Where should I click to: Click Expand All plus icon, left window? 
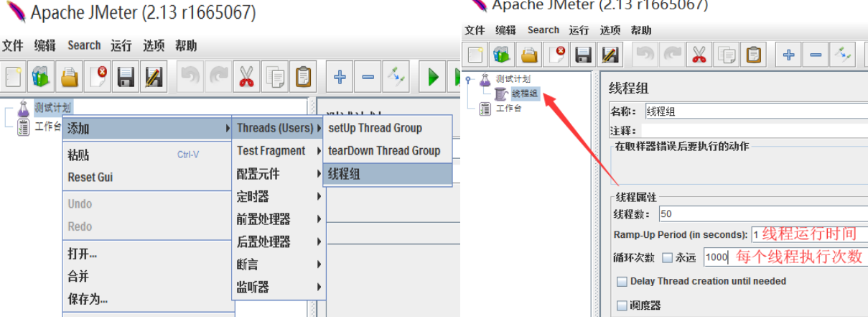click(340, 77)
